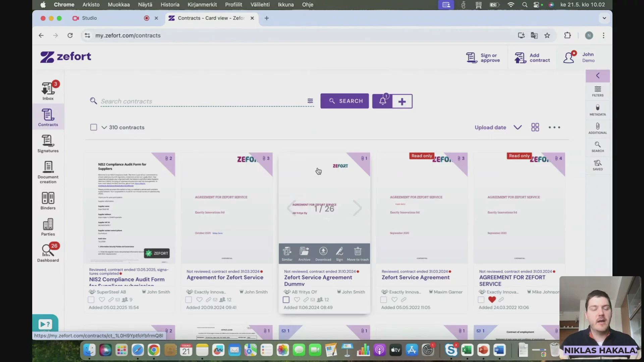The image size is (644, 362).
Task: Open the Inbox in the sidebar
Action: point(48,91)
